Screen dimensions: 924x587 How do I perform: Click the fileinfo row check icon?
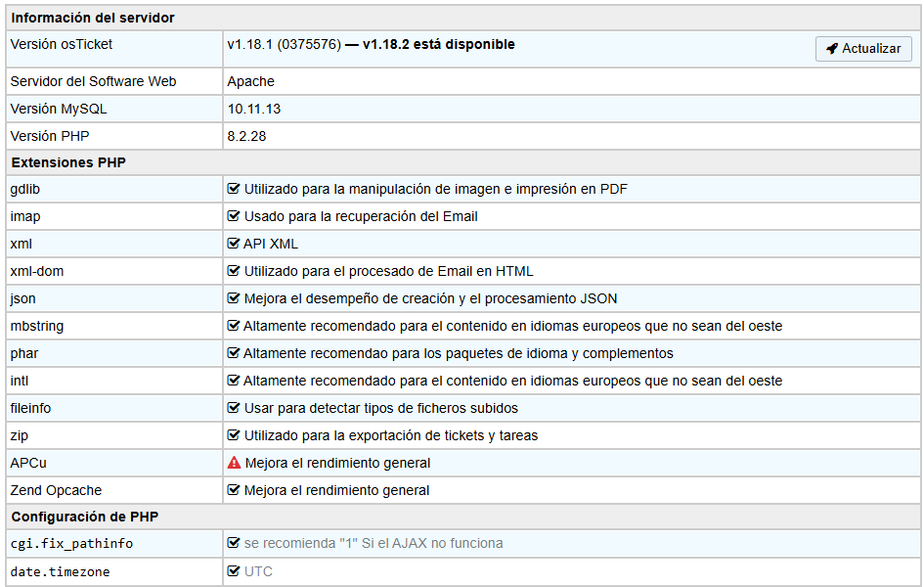tap(234, 408)
